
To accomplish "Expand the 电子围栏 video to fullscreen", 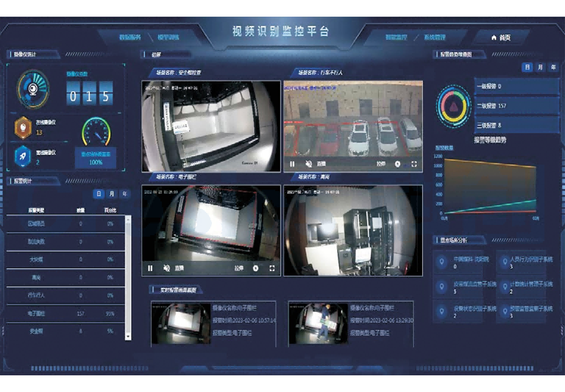I will pos(272,268).
